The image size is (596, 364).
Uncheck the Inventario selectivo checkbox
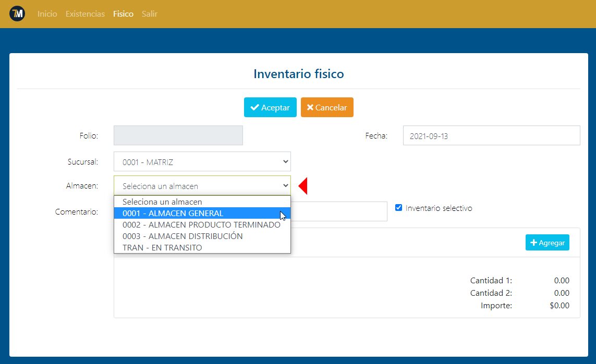399,207
